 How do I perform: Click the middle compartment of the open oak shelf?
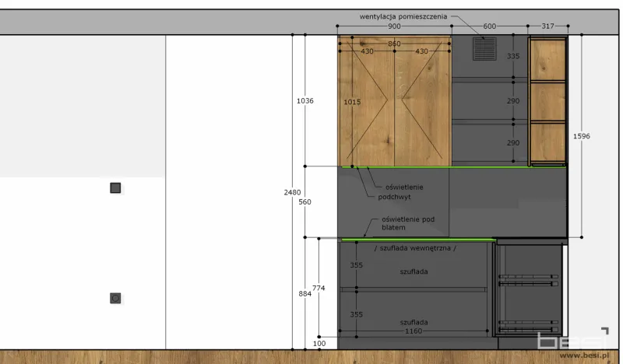click(547, 102)
